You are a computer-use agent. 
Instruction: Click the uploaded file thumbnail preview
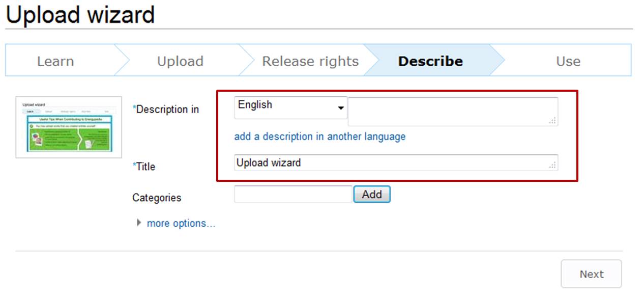coord(69,127)
